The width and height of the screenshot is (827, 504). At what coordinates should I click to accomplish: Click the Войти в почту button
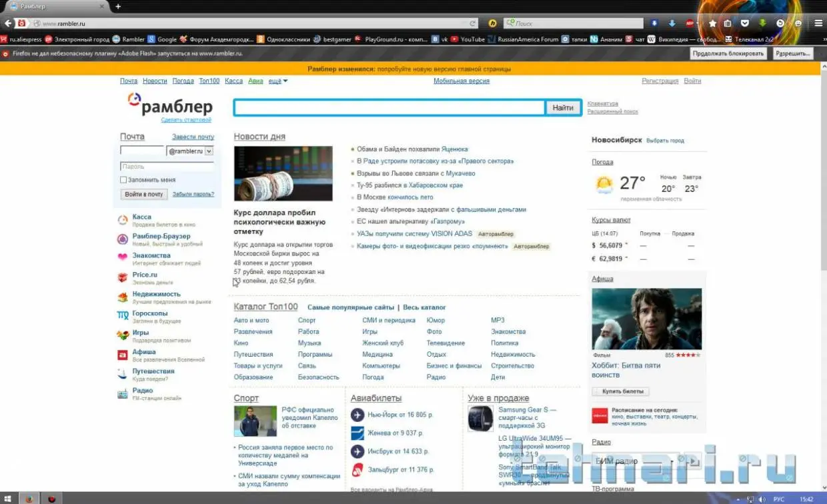pos(144,194)
